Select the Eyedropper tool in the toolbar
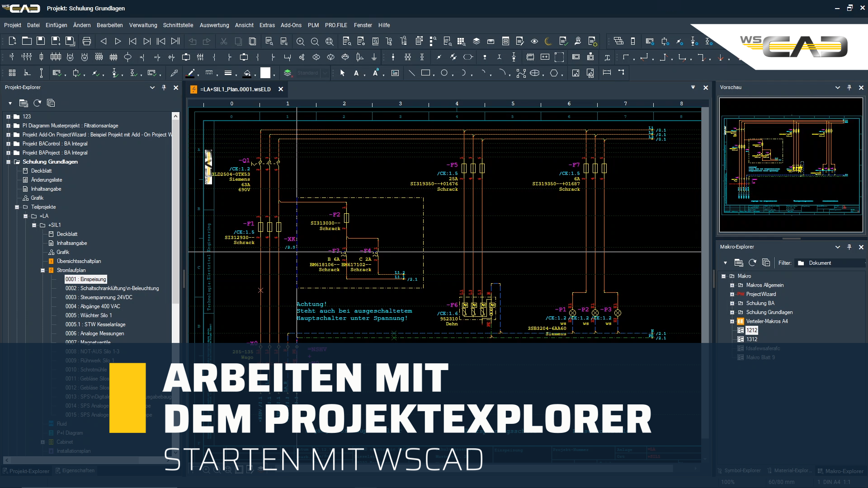The width and height of the screenshot is (868, 488). 174,73
